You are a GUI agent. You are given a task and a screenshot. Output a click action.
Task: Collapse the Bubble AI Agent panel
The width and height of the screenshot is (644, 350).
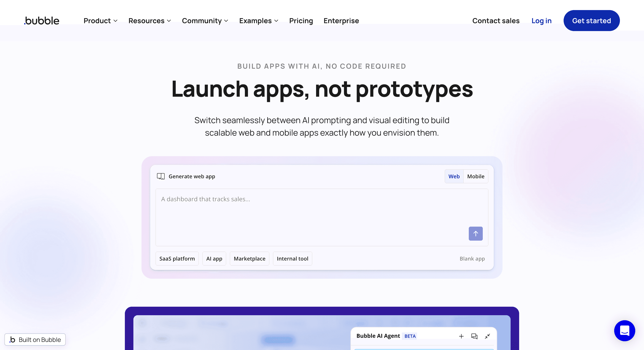[487, 336]
